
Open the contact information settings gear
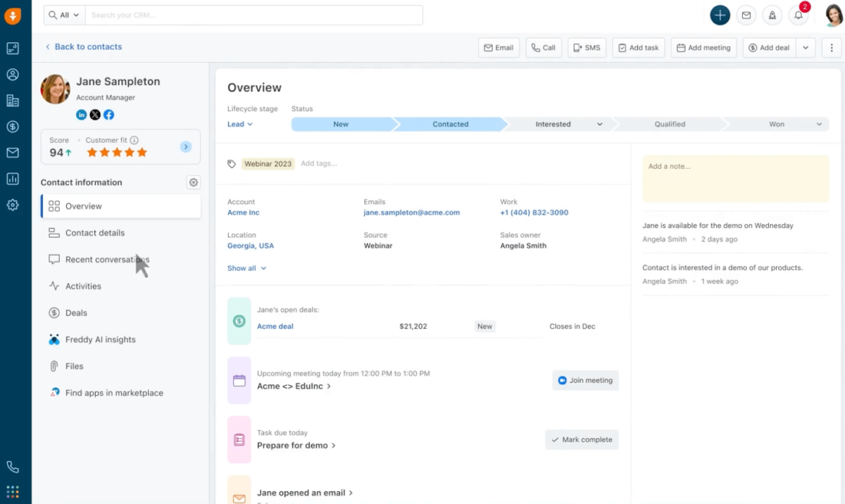coord(194,182)
